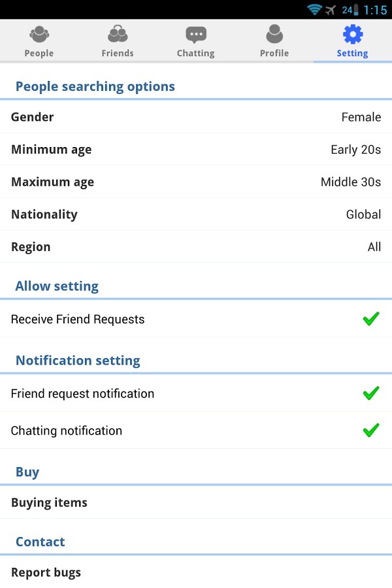Switch to the Chatting tab
This screenshot has height=588, width=392.
coord(196,41)
